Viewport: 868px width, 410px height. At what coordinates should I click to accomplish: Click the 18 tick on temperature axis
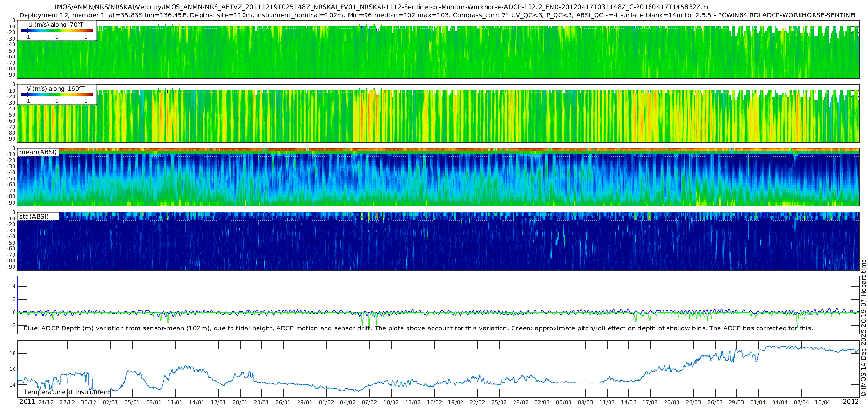[x=13, y=353]
